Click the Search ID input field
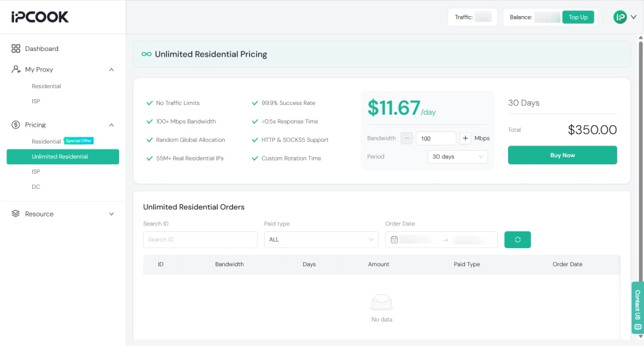Image resolution: width=644 pixels, height=346 pixels. (x=200, y=240)
